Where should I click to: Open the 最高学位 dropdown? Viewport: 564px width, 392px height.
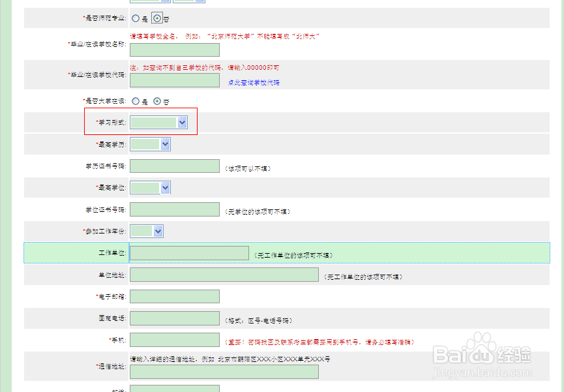click(x=150, y=187)
